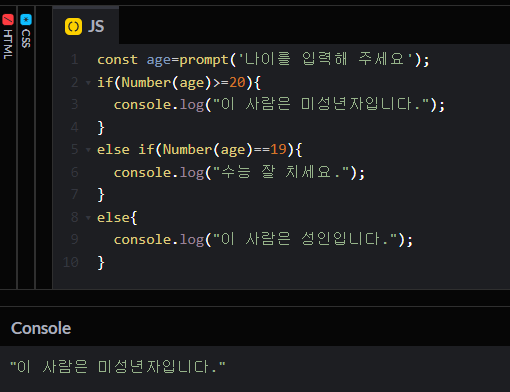Click the yellow JS icon

point(73,26)
